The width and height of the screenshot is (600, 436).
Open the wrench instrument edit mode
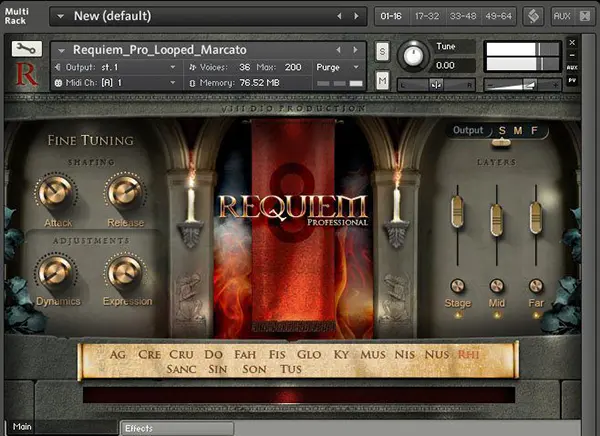[x=26, y=49]
